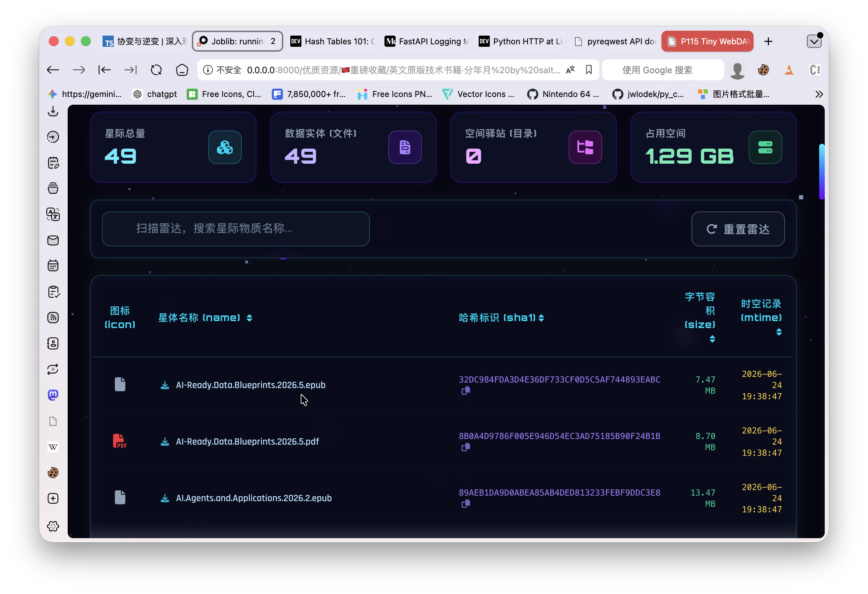
Task: Open AI-Ready.Data.Blueprints.2026.5.pdf link
Action: point(247,441)
